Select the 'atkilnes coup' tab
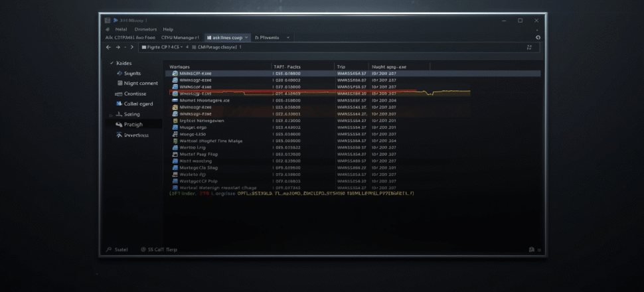The width and height of the screenshot is (644, 292). 227,38
